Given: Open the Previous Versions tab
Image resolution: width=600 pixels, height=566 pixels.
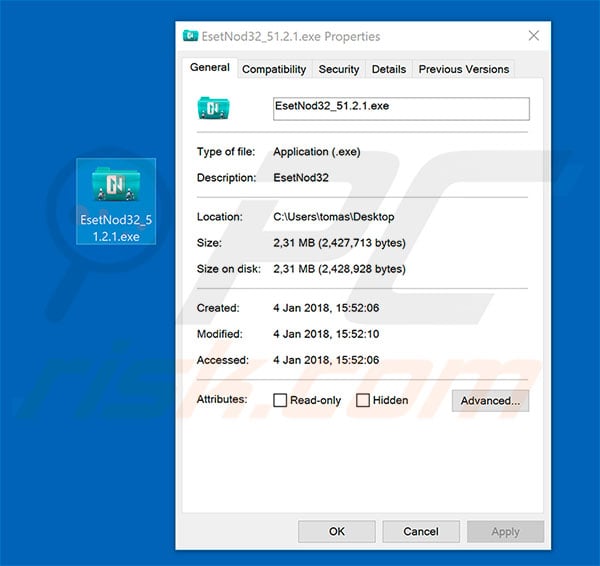Looking at the screenshot, I should pos(463,69).
